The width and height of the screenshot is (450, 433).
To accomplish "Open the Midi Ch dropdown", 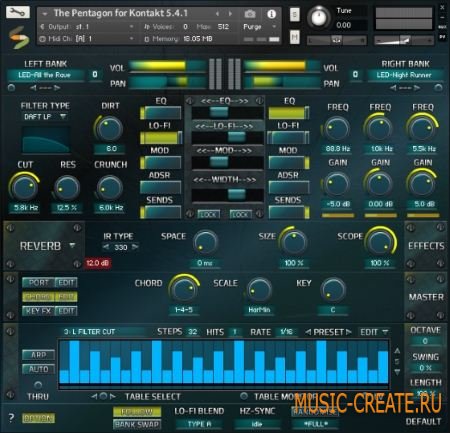I will (x=87, y=39).
